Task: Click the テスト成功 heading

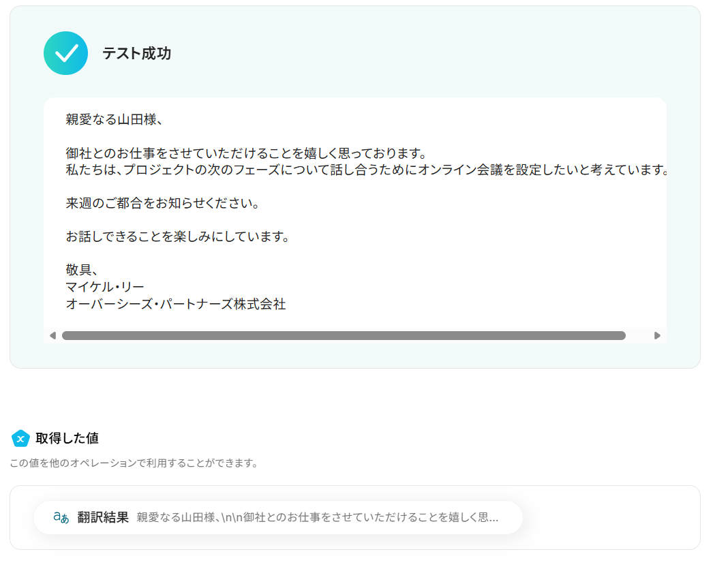Action: (136, 53)
